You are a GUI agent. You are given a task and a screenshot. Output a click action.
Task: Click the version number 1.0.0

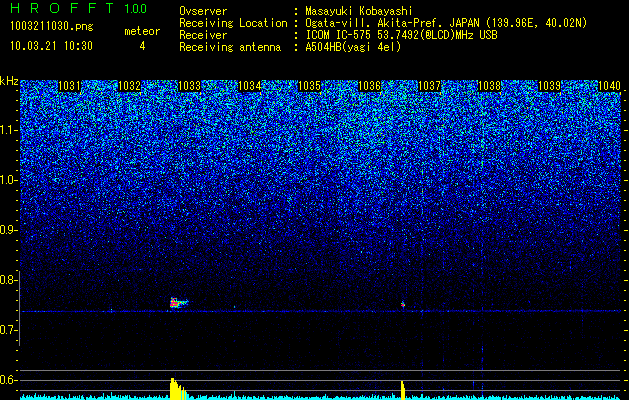click(x=135, y=9)
